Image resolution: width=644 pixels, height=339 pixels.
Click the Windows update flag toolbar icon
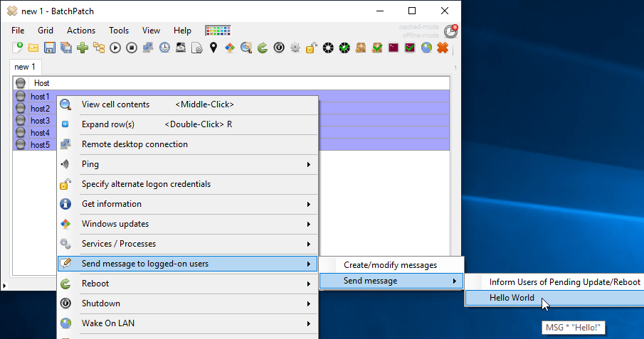coord(230,48)
